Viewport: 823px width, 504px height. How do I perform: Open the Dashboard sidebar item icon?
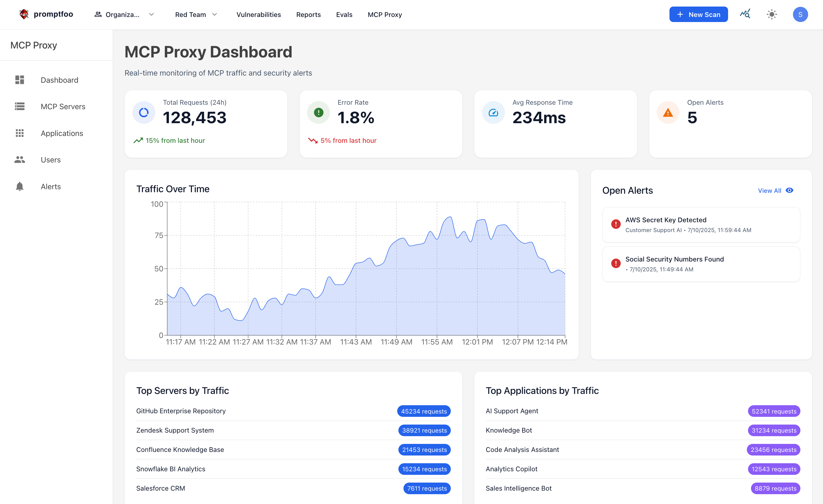(19, 80)
